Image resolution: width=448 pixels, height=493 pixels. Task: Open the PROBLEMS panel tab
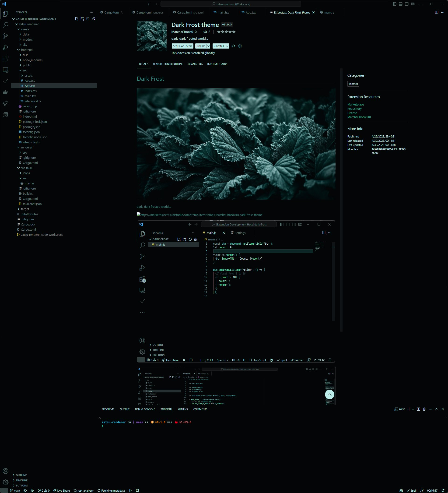tap(108, 409)
